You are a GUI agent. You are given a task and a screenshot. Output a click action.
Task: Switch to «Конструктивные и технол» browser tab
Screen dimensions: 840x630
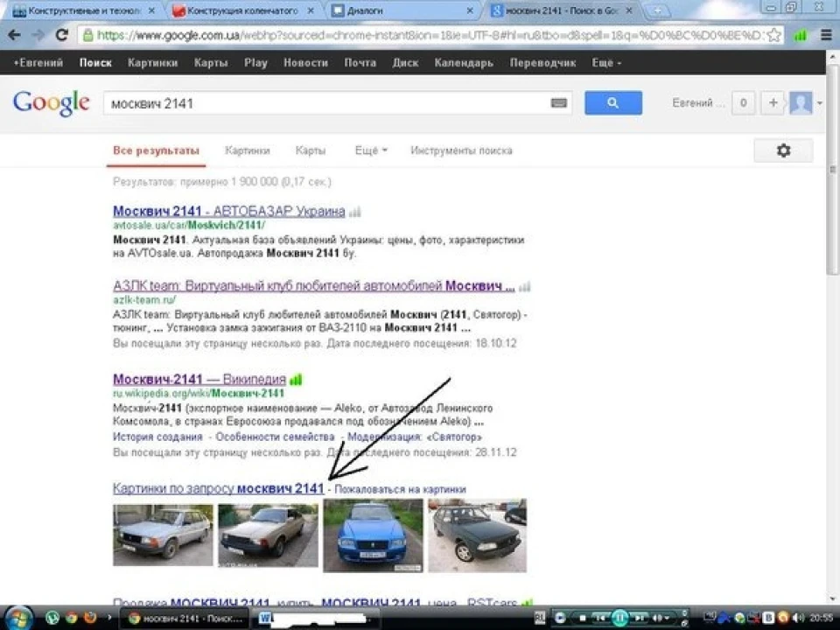click(83, 10)
